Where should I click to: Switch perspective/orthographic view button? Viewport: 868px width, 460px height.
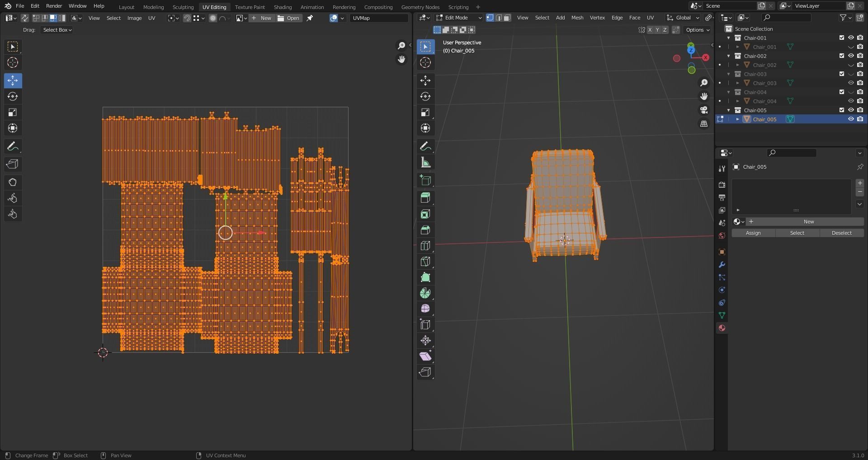coord(704,123)
